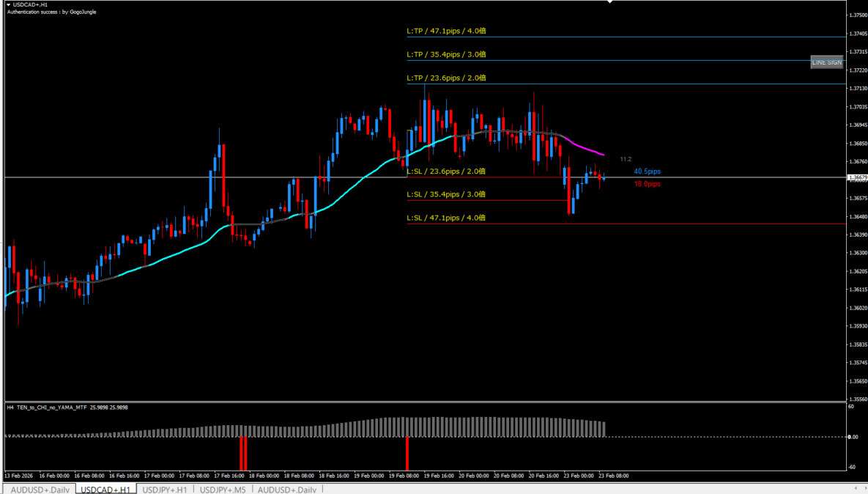The width and height of the screenshot is (868, 494).
Task: Click the blue 40.5pips label
Action: 647,172
